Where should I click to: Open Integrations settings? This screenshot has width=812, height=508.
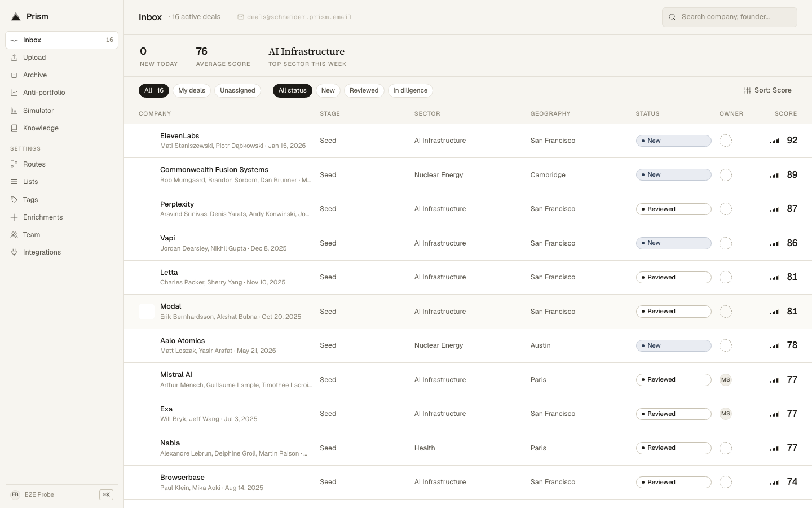61,252
